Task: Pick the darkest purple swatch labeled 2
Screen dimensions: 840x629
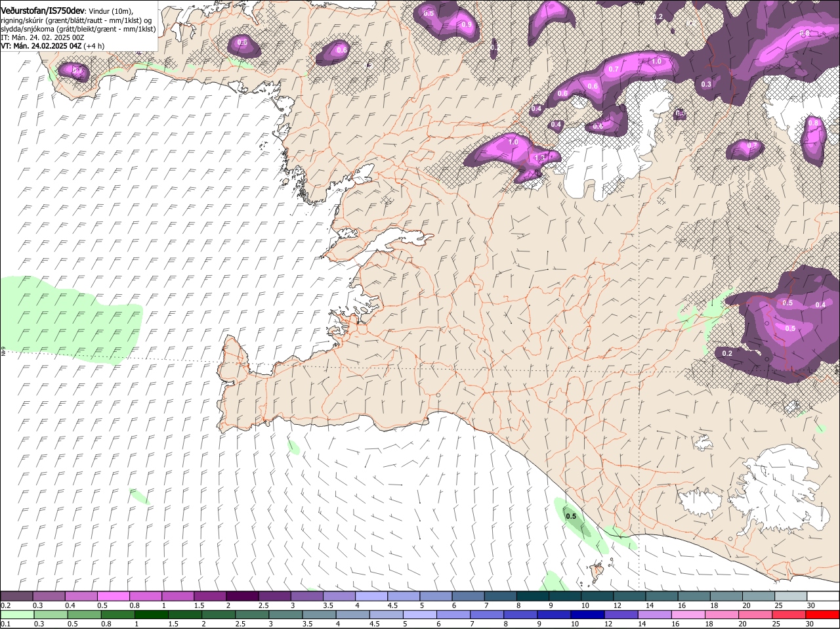Action: pyautogui.click(x=241, y=596)
